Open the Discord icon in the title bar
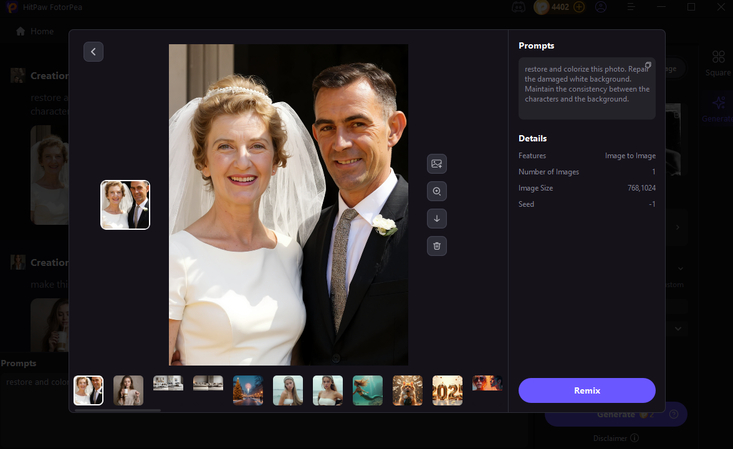 tap(518, 7)
